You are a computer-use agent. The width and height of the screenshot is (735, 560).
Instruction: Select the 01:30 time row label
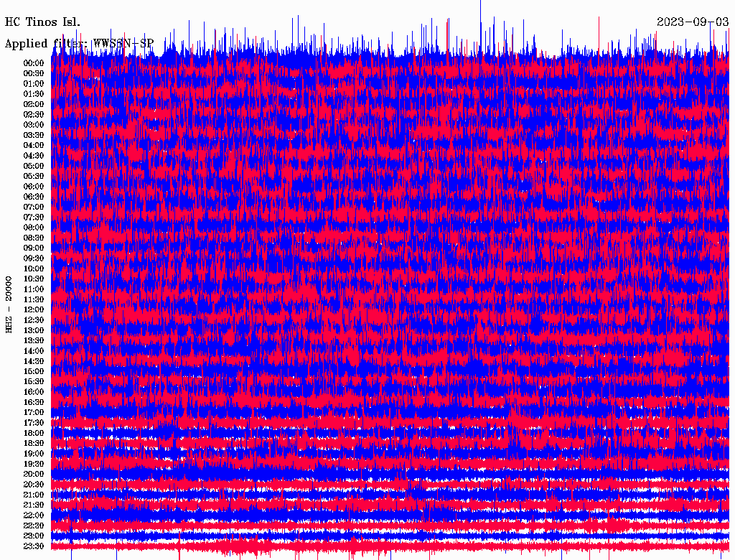click(34, 94)
